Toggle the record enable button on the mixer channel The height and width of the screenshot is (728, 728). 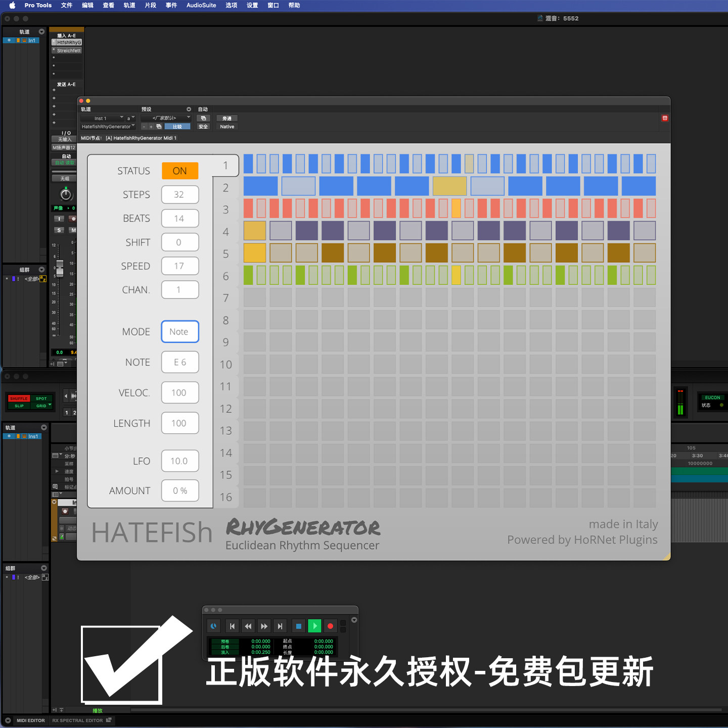coord(73,219)
